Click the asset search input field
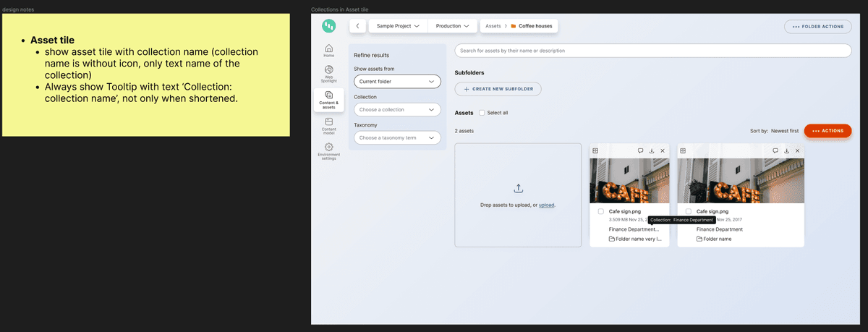868x332 pixels. [x=651, y=51]
